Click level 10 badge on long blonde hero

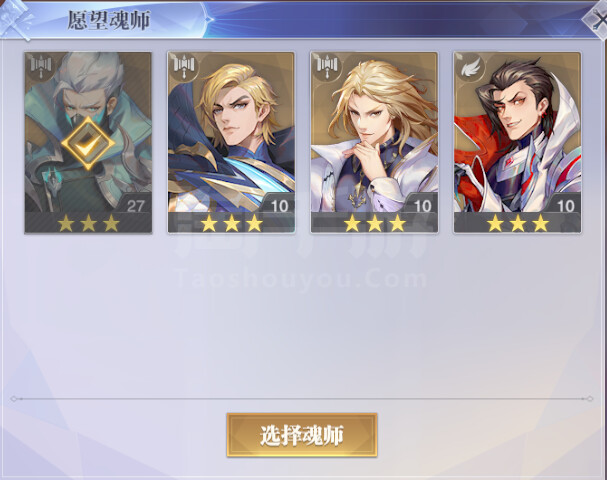pos(422,205)
